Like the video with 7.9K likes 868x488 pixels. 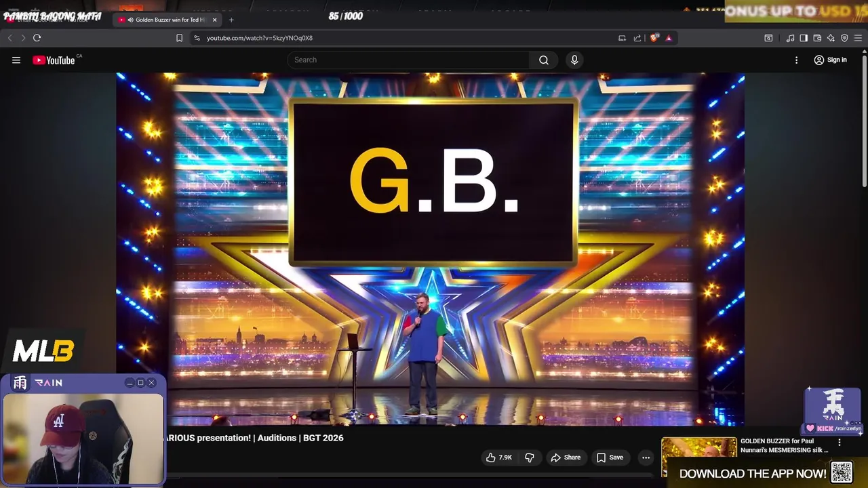498,457
